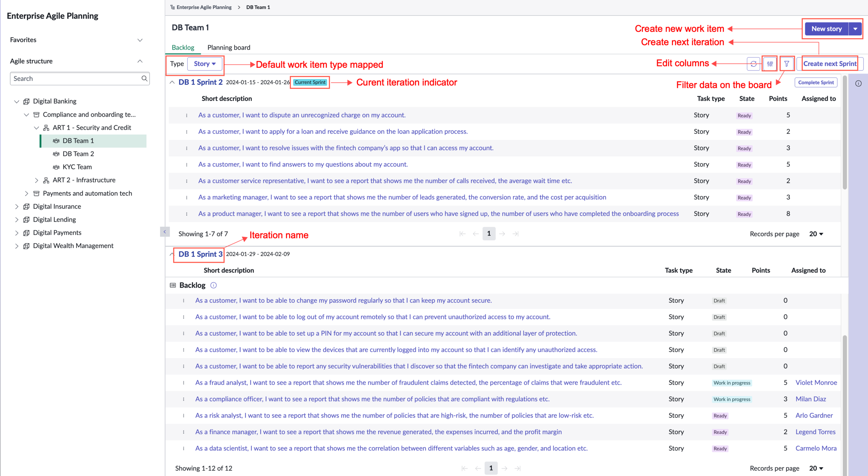This screenshot has height=476, width=868.
Task: Open row menu for customer service representative story
Action: click(x=187, y=181)
